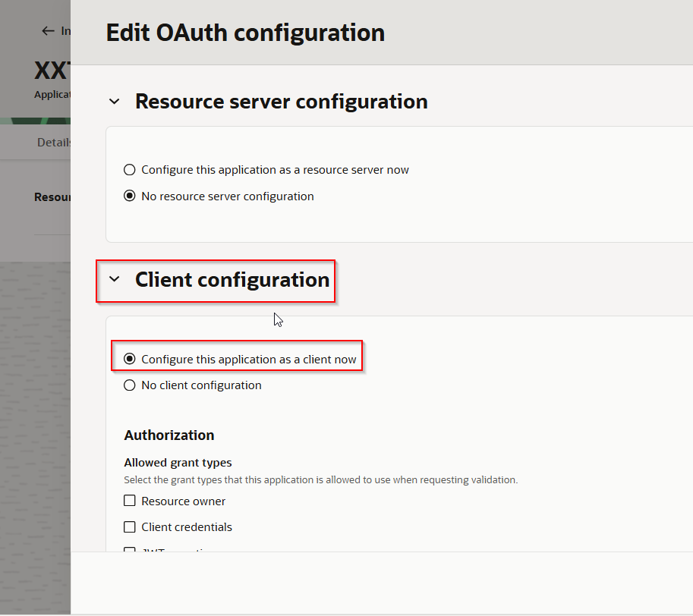Check the partially visible JWT assertion checkbox

pos(130,549)
